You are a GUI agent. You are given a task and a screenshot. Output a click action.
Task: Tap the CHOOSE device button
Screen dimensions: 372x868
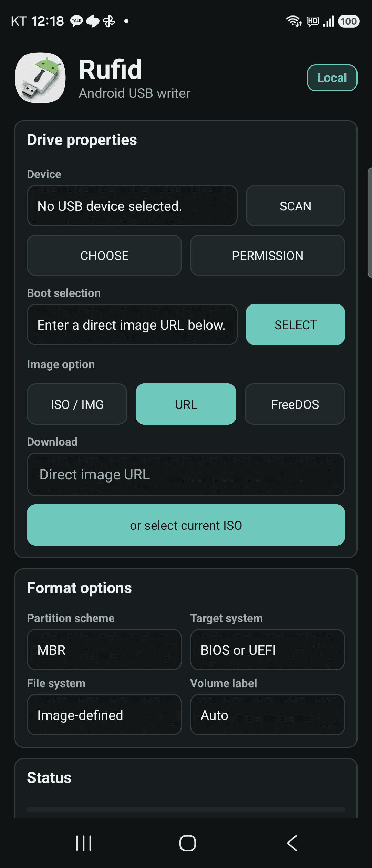tap(104, 255)
